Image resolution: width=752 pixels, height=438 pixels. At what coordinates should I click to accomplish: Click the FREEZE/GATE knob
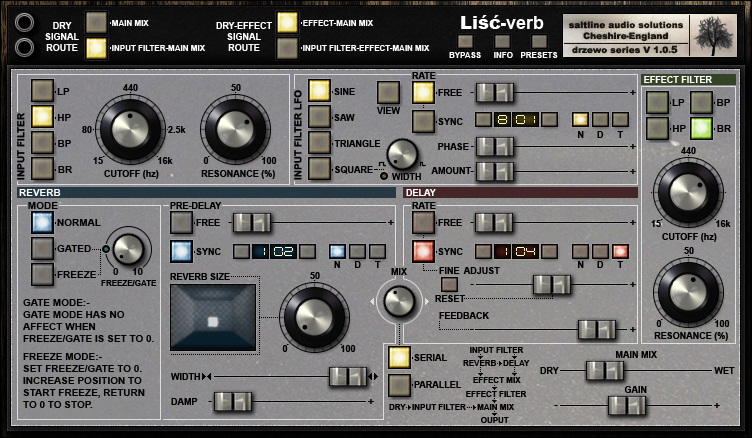point(128,249)
